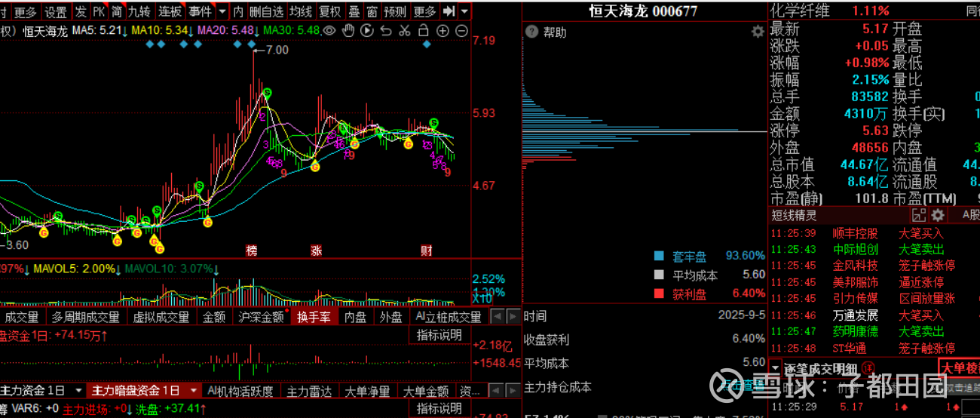Toggle 均线 moving average display
The image size is (980, 418).
tap(302, 11)
